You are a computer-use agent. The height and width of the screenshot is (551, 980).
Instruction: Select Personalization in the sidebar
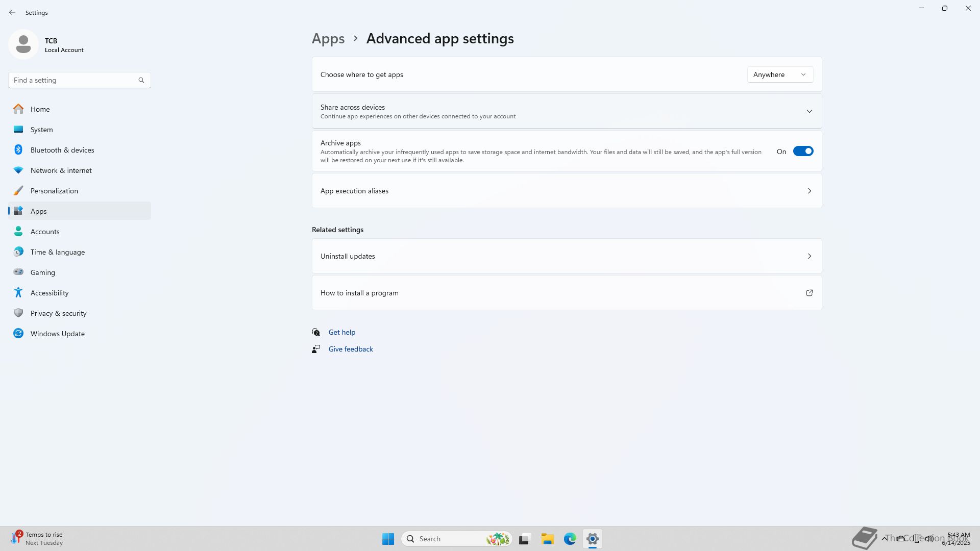point(54,191)
